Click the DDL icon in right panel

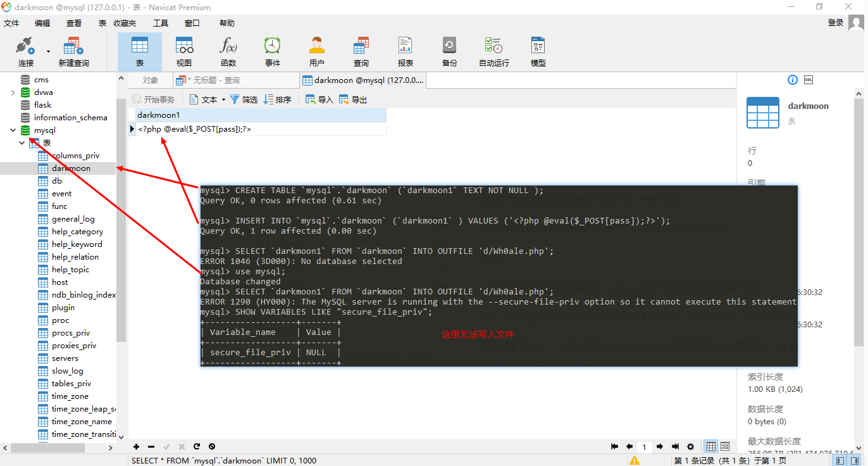(809, 80)
